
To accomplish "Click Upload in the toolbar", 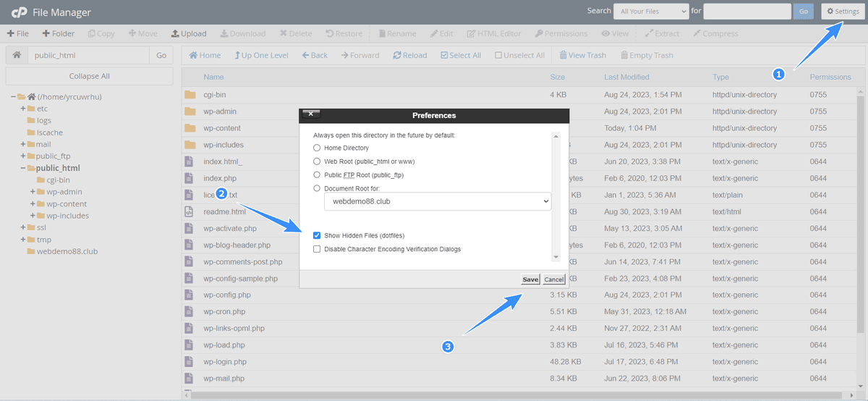I will [189, 33].
